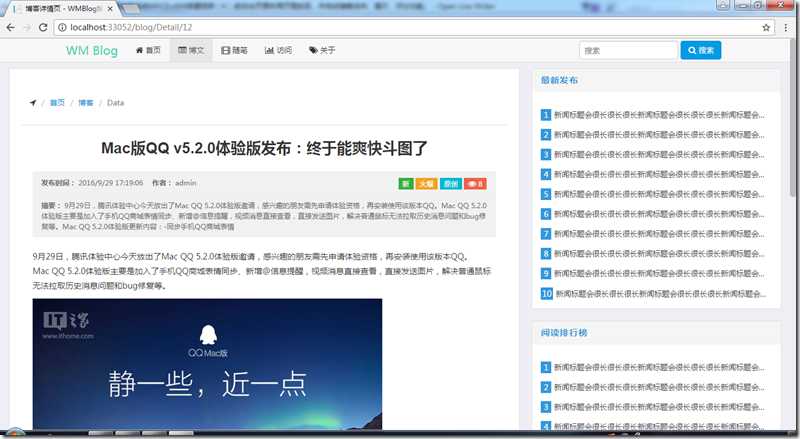Click the WM Blog logo

92,51
